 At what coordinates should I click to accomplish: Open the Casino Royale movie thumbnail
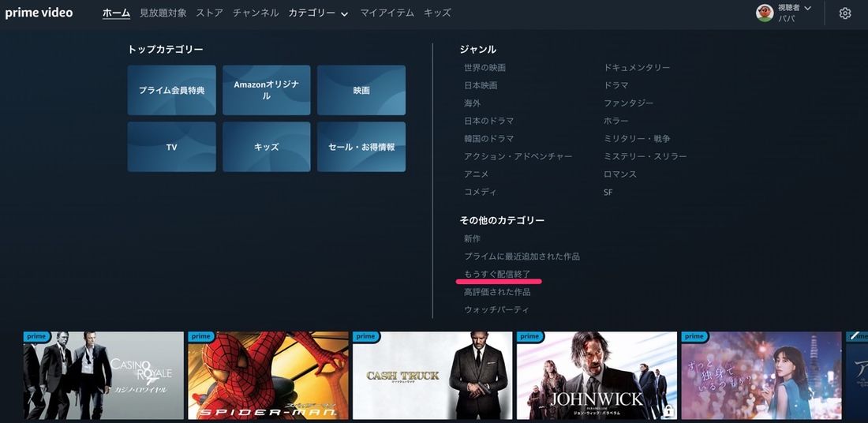pyautogui.click(x=103, y=376)
